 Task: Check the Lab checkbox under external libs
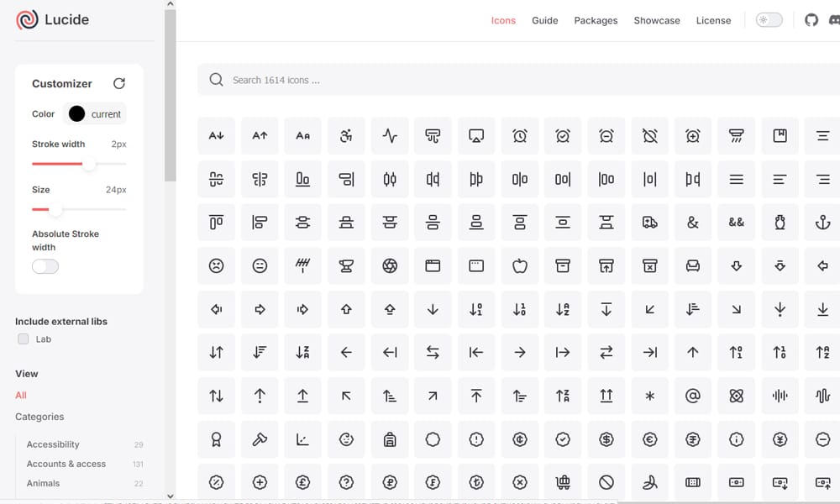click(x=23, y=339)
